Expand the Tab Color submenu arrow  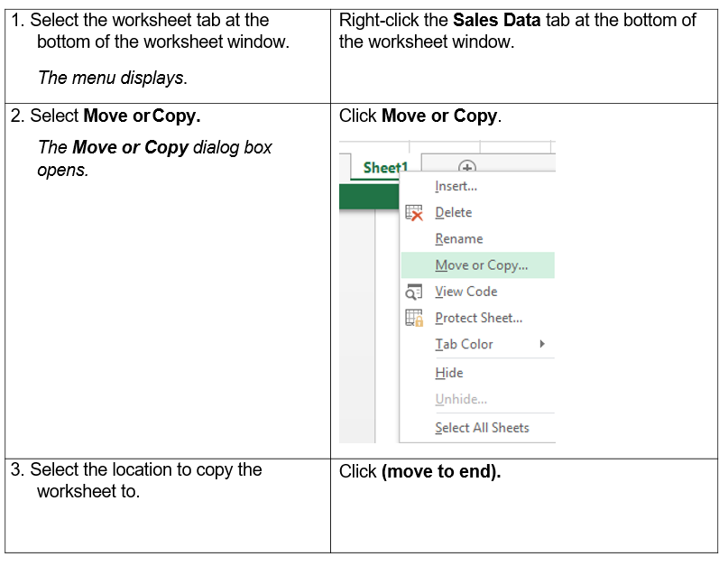[x=542, y=344]
